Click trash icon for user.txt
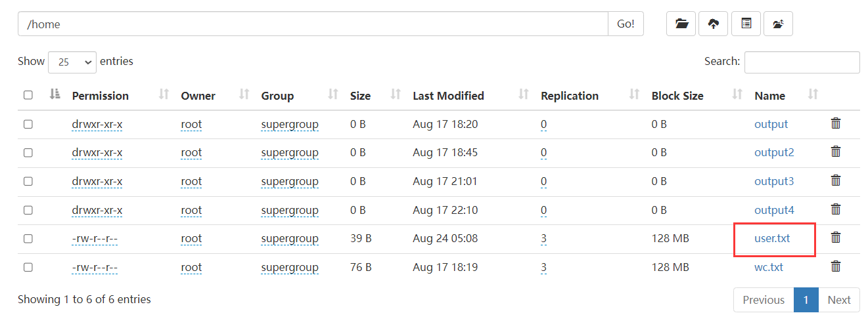Screen dimensions: 868x332 [x=836, y=237]
